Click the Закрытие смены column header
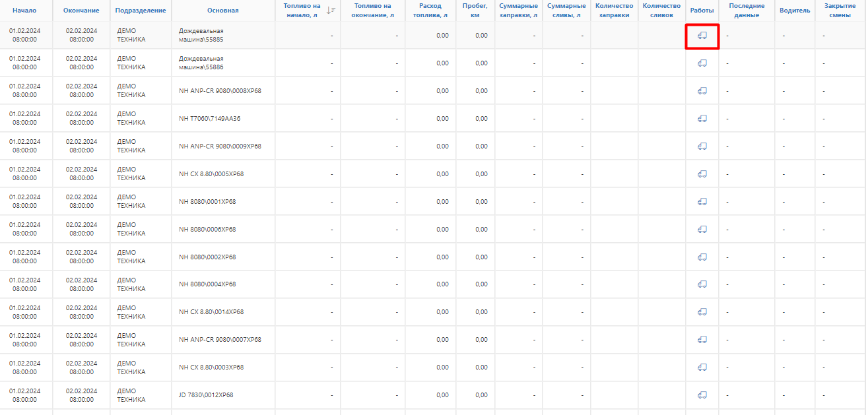Viewport: 868px width, 415px height. (x=840, y=10)
